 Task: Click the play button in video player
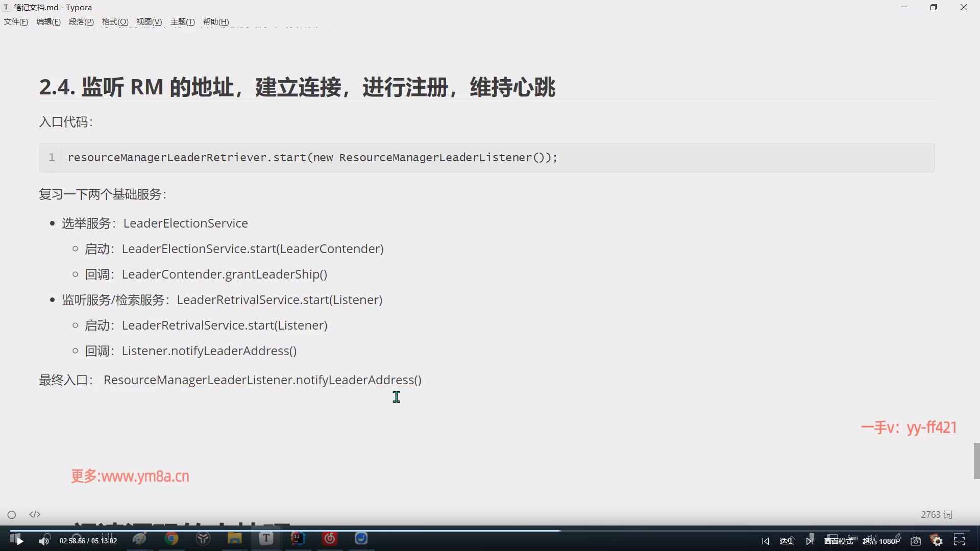[20, 541]
